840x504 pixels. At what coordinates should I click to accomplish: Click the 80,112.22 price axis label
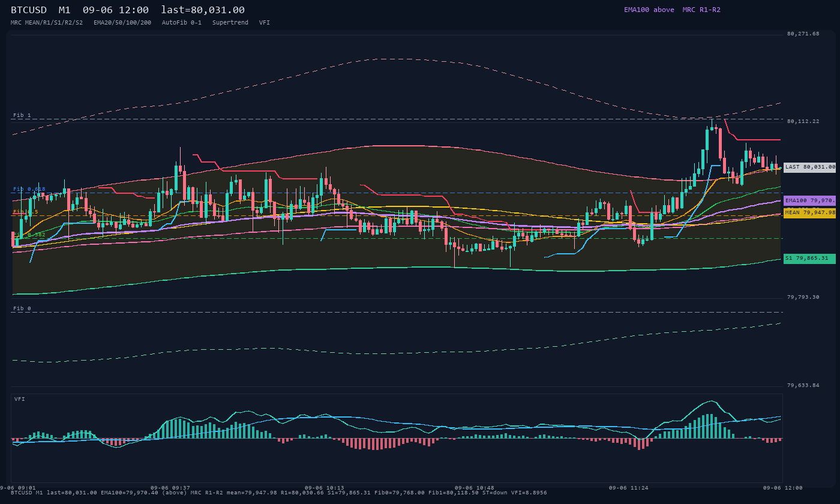pyautogui.click(x=803, y=121)
